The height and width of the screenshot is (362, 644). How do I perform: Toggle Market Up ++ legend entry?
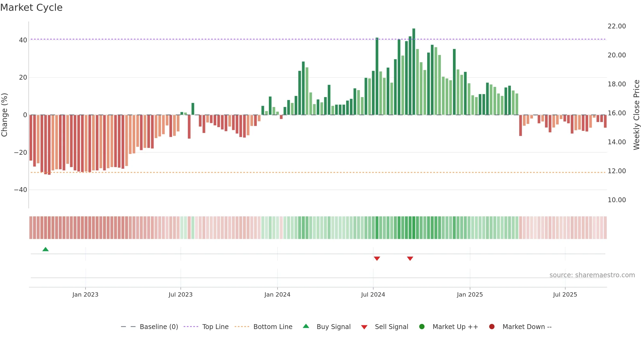point(449,327)
